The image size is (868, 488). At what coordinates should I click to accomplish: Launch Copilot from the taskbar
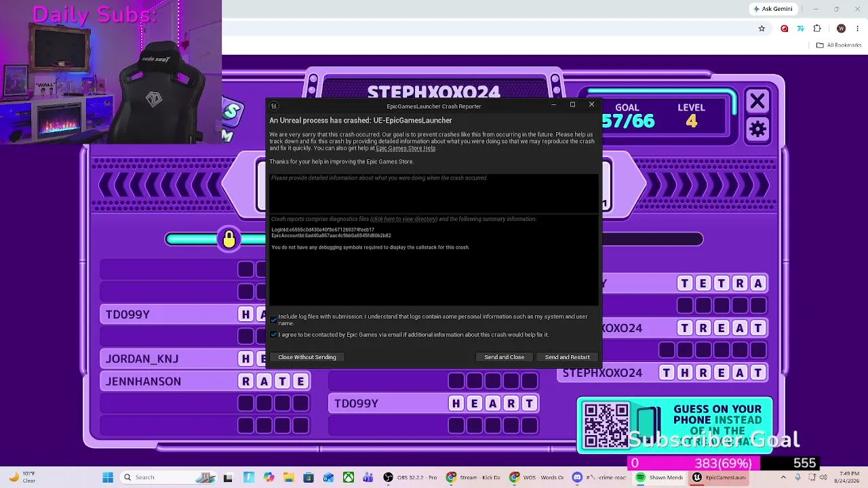269,477
